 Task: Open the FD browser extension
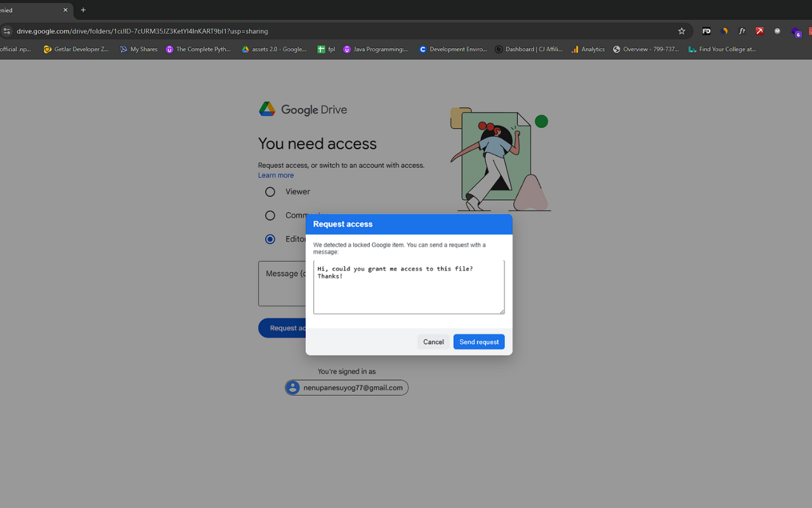706,31
